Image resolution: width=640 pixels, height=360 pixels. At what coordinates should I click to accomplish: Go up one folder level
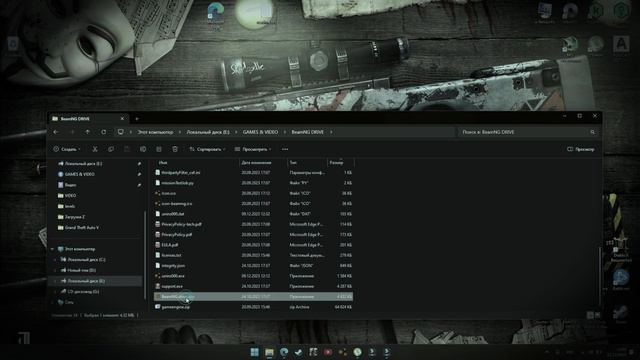(87, 132)
